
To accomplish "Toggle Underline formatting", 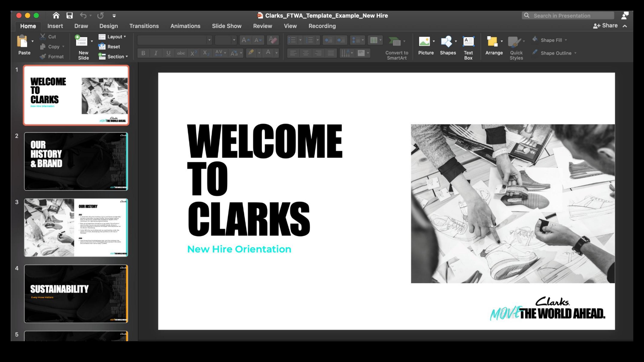I will [169, 53].
